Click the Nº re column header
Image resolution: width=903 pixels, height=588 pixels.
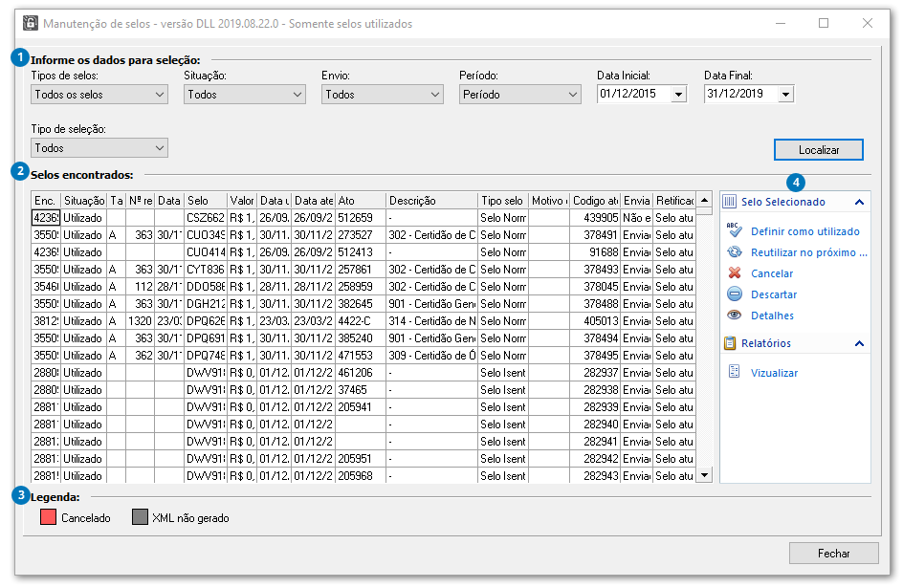[140, 200]
